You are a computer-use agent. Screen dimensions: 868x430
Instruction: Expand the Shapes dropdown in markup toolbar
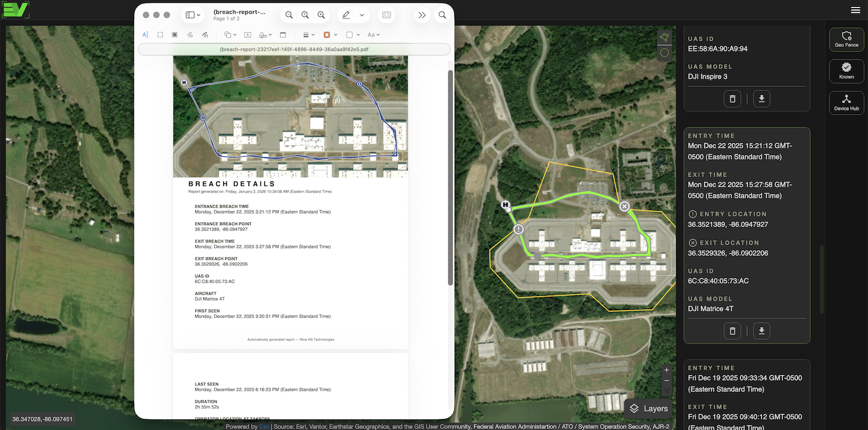pos(230,35)
